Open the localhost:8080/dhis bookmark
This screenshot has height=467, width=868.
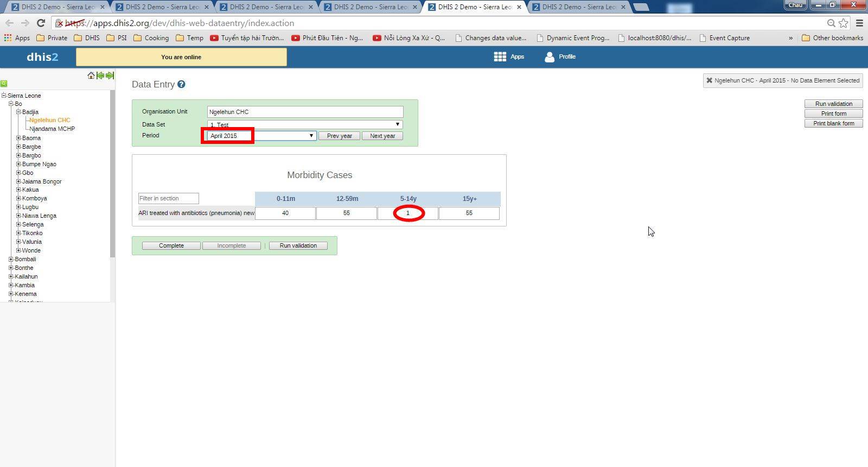point(655,38)
